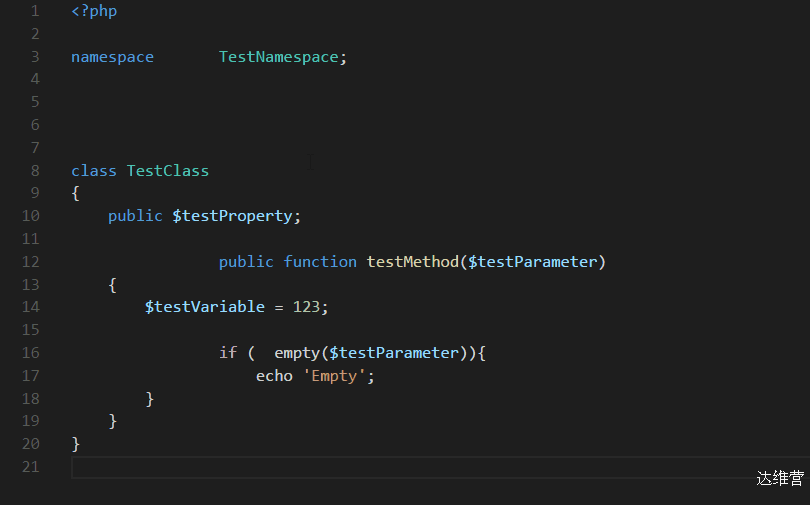Place cursor on testMethod name
The image size is (810, 505).
tap(413, 262)
